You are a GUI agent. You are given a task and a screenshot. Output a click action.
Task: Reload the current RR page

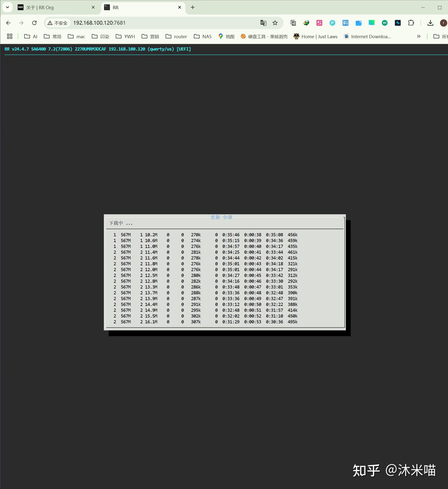[x=34, y=23]
